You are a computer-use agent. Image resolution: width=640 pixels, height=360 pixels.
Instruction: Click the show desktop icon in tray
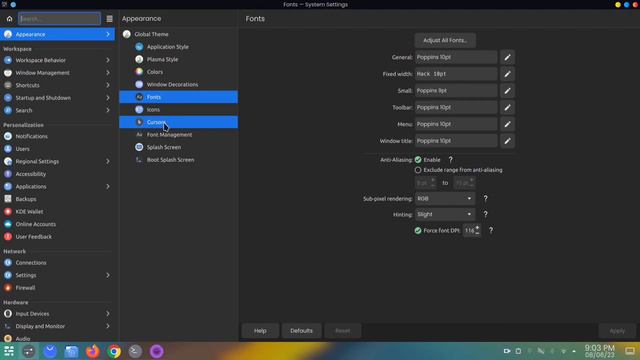[630, 351]
